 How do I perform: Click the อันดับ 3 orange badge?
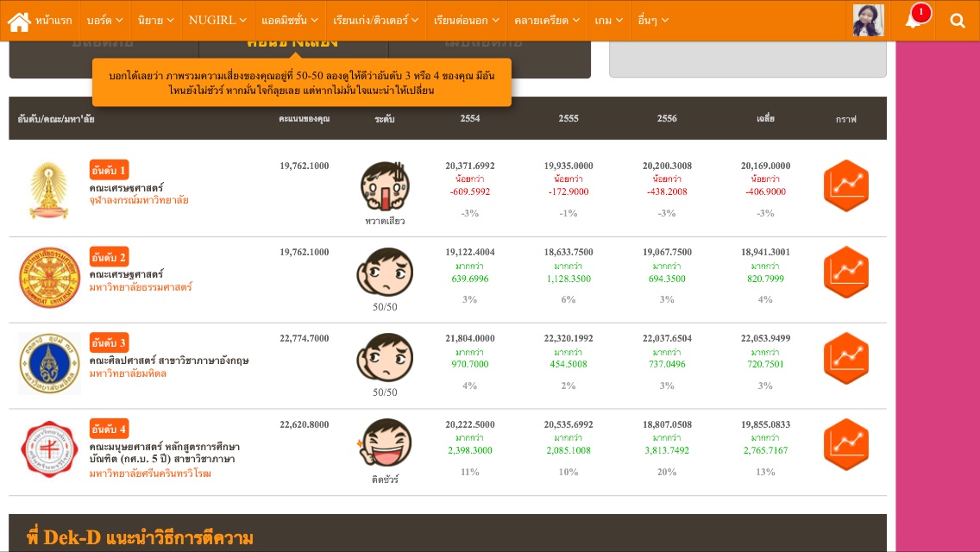pos(109,342)
